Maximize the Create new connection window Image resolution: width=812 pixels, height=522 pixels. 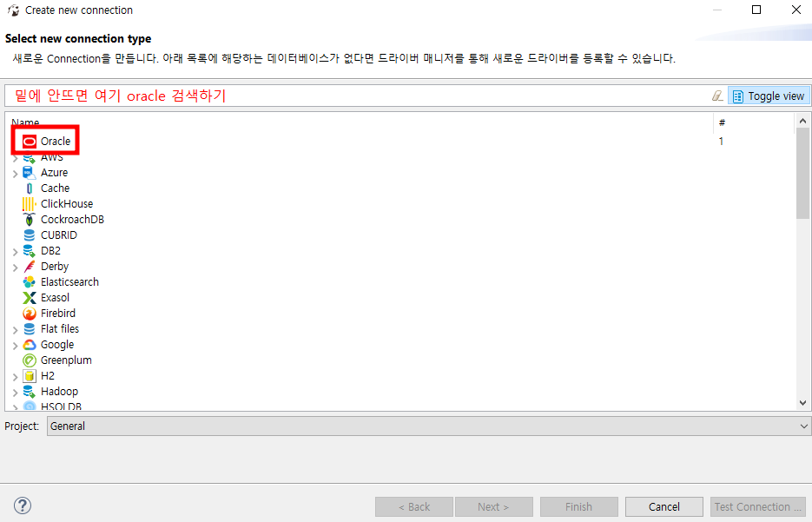(x=756, y=10)
